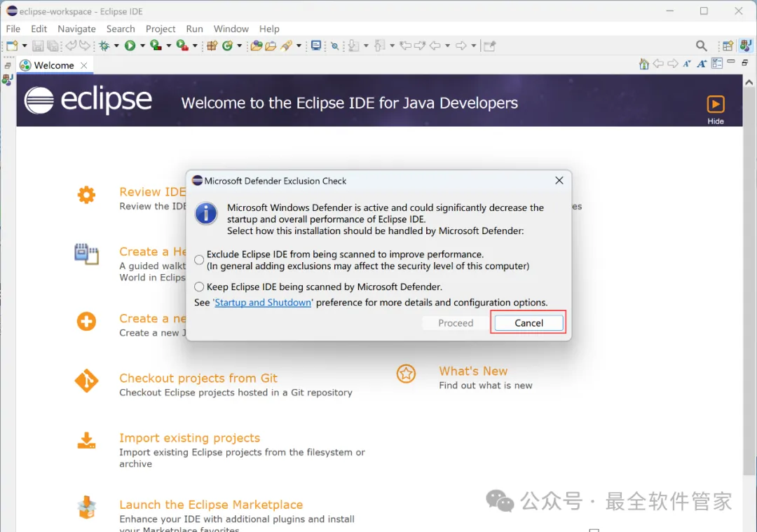Open the Coverage dropdown arrow
757x532 pixels.
coord(168,46)
